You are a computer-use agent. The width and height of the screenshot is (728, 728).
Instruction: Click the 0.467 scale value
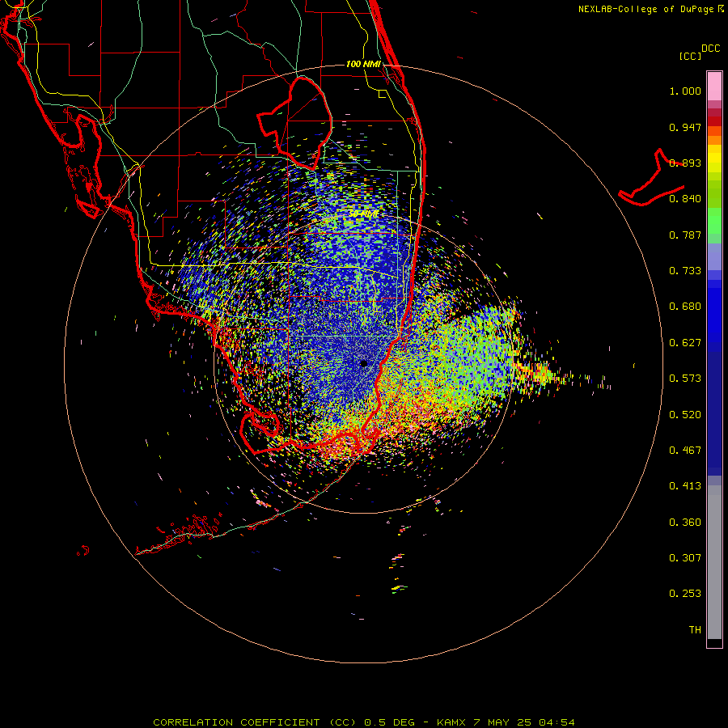[x=685, y=451]
